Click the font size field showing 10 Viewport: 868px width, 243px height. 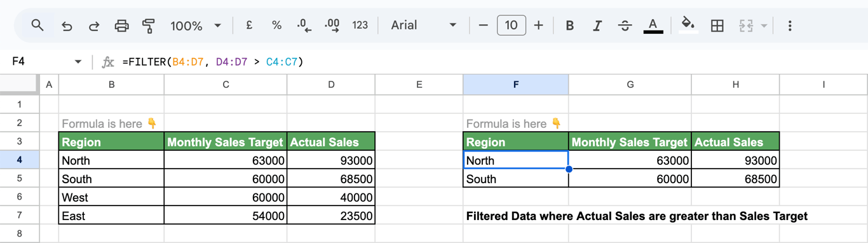512,25
